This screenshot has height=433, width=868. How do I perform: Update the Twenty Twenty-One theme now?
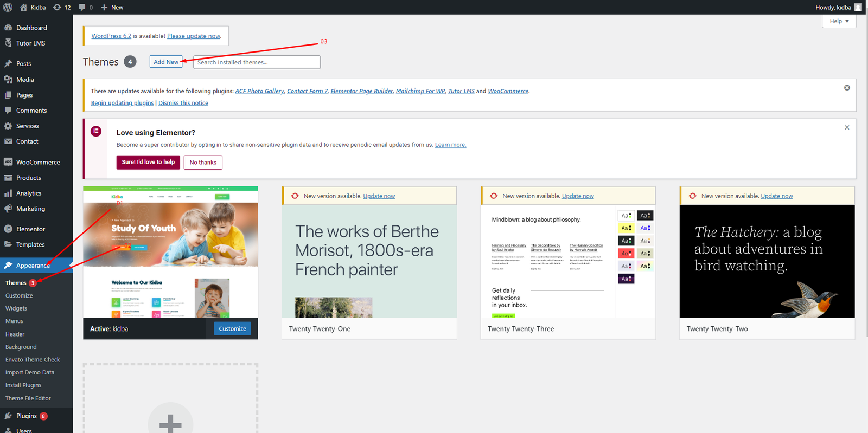(379, 196)
